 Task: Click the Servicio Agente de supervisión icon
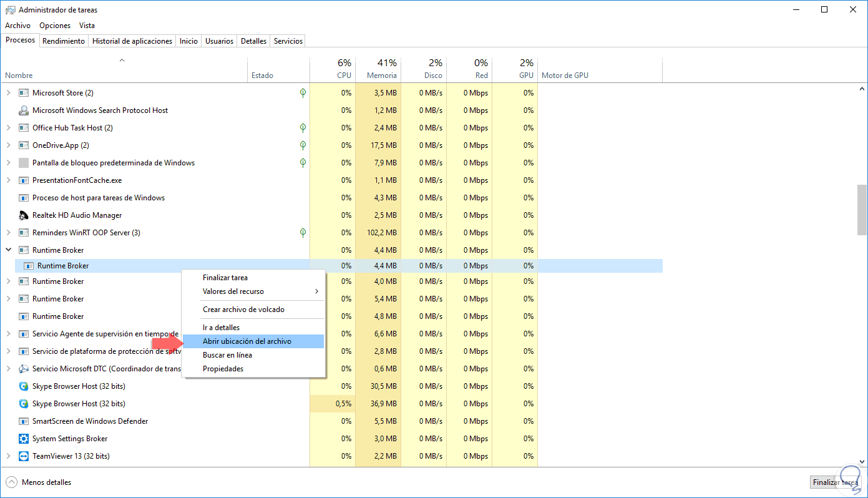[x=24, y=334]
